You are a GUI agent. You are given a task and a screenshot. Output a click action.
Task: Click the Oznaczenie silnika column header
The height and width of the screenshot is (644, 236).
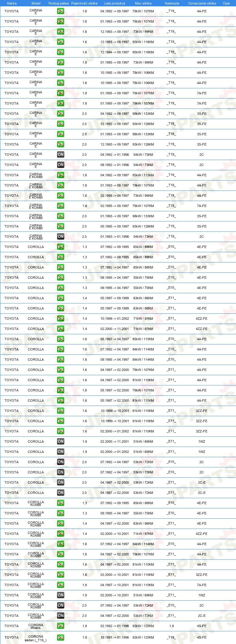[x=202, y=3]
